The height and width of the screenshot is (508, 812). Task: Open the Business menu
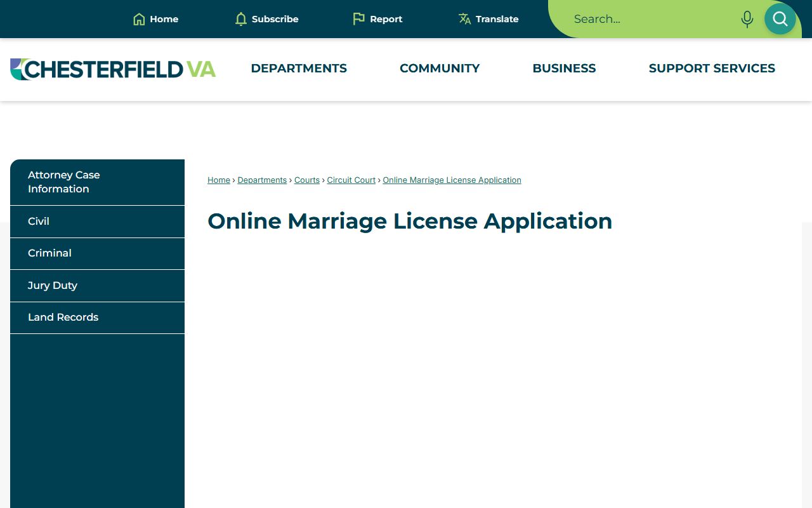(564, 69)
